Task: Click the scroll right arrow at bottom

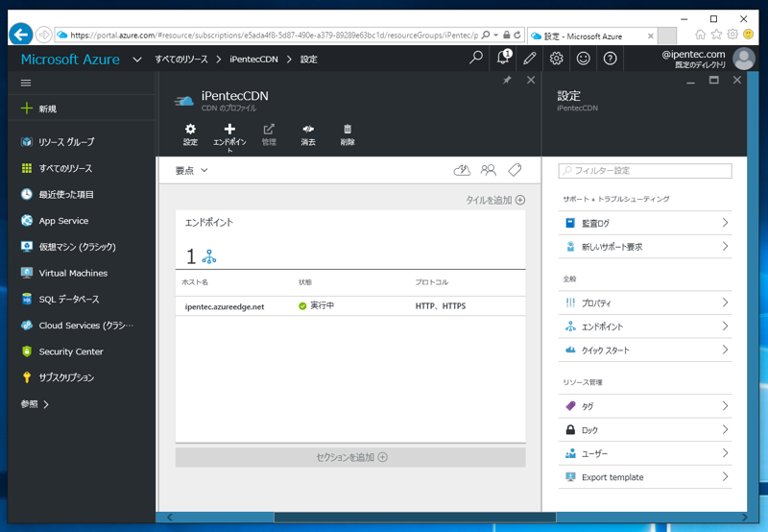Action: (745, 518)
